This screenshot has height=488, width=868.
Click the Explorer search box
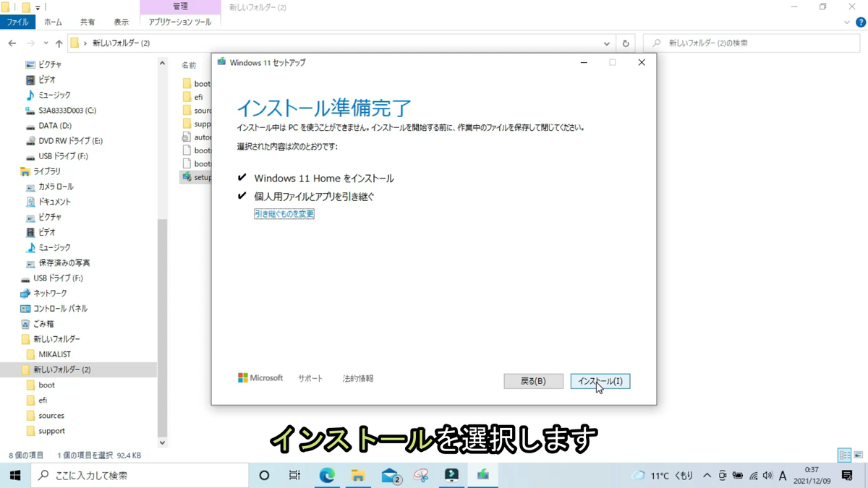tap(751, 43)
